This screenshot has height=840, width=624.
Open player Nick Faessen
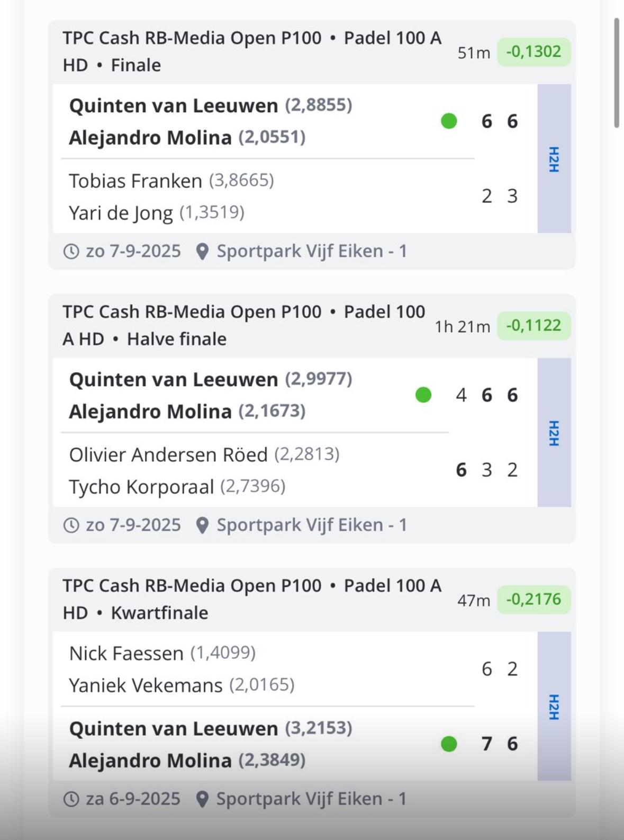pos(126,654)
